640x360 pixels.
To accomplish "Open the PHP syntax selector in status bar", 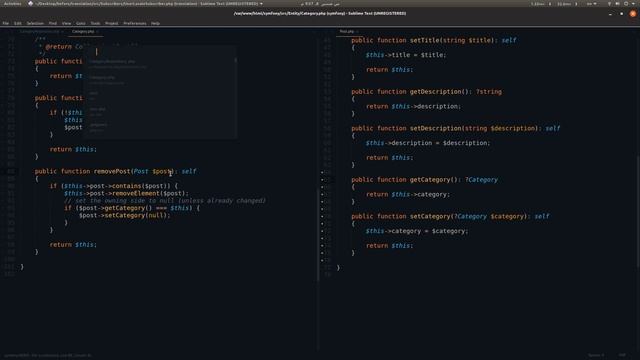I will [622, 355].
